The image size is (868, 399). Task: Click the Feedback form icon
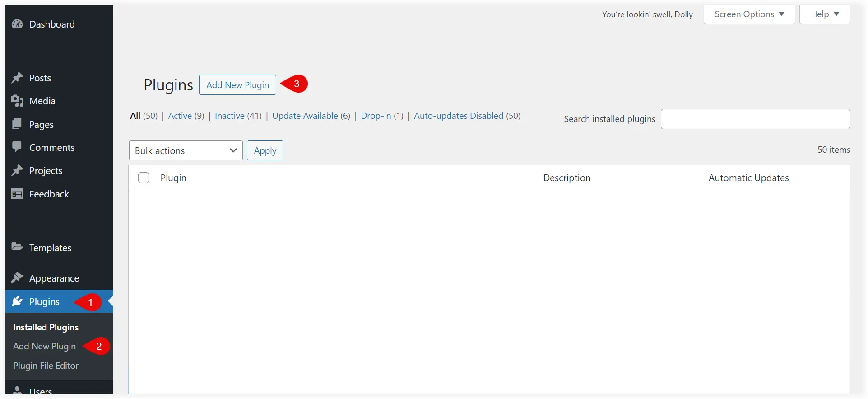[17, 194]
